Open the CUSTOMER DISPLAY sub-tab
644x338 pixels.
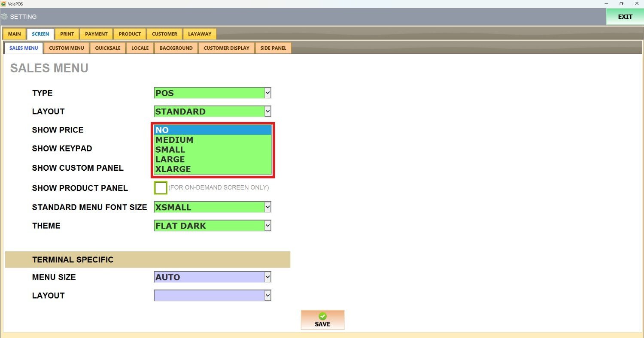[226, 48]
